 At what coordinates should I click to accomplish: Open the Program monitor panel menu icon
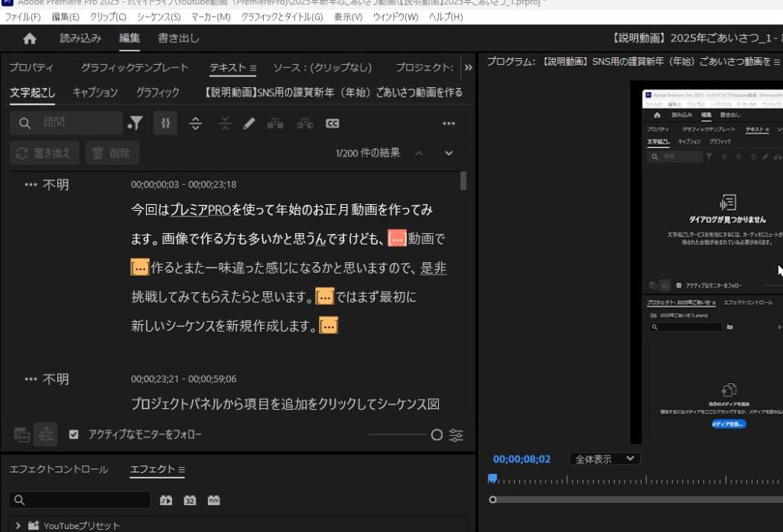coord(777,62)
